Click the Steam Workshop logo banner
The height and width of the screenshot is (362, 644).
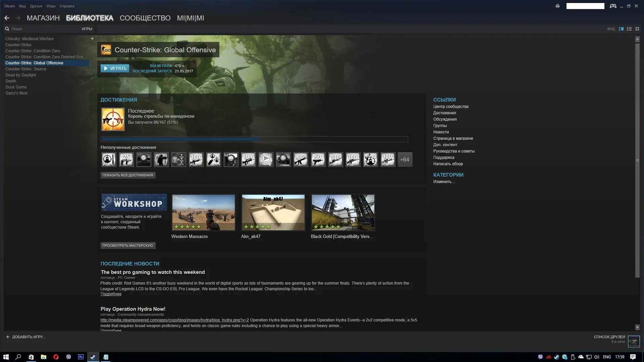pos(134,202)
